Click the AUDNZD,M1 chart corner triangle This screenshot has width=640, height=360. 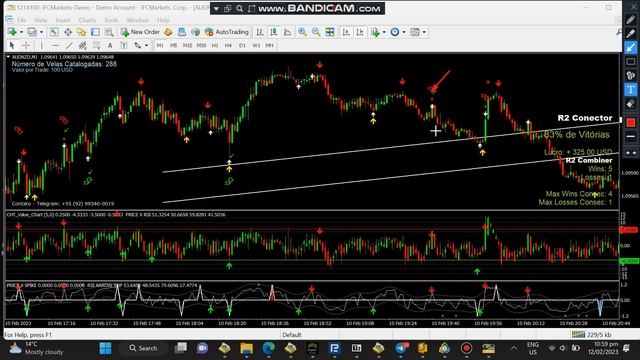tap(8, 57)
